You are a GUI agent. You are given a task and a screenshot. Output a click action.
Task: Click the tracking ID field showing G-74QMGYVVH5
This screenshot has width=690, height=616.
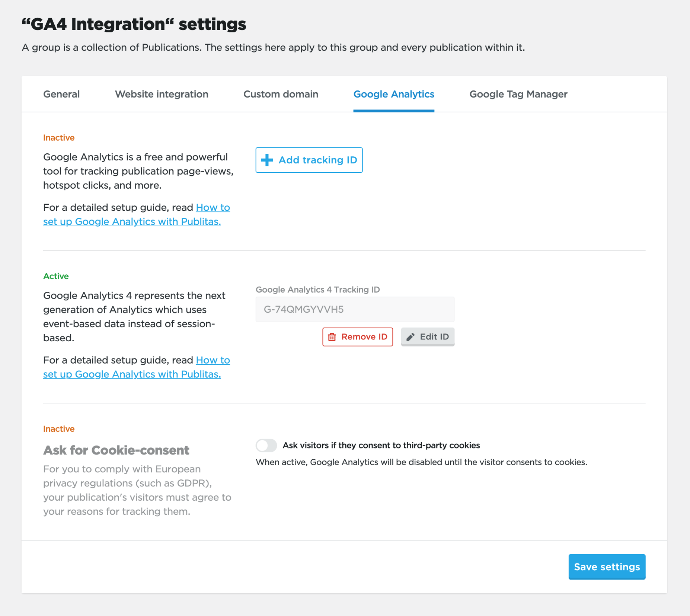click(354, 309)
